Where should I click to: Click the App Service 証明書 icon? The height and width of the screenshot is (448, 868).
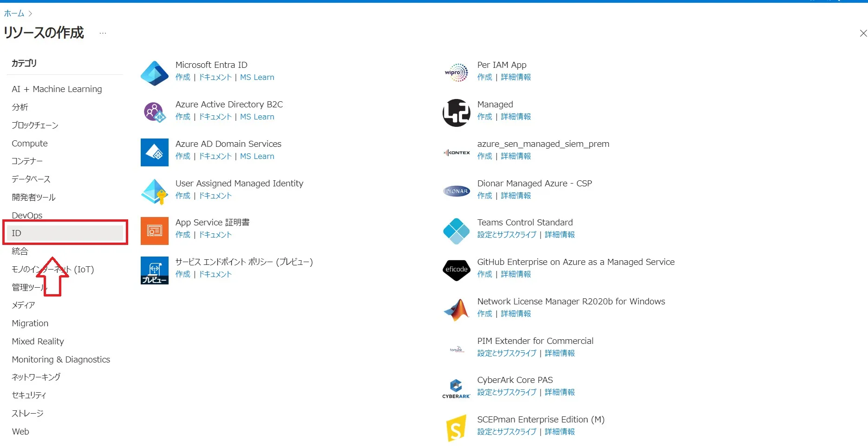[155, 231]
